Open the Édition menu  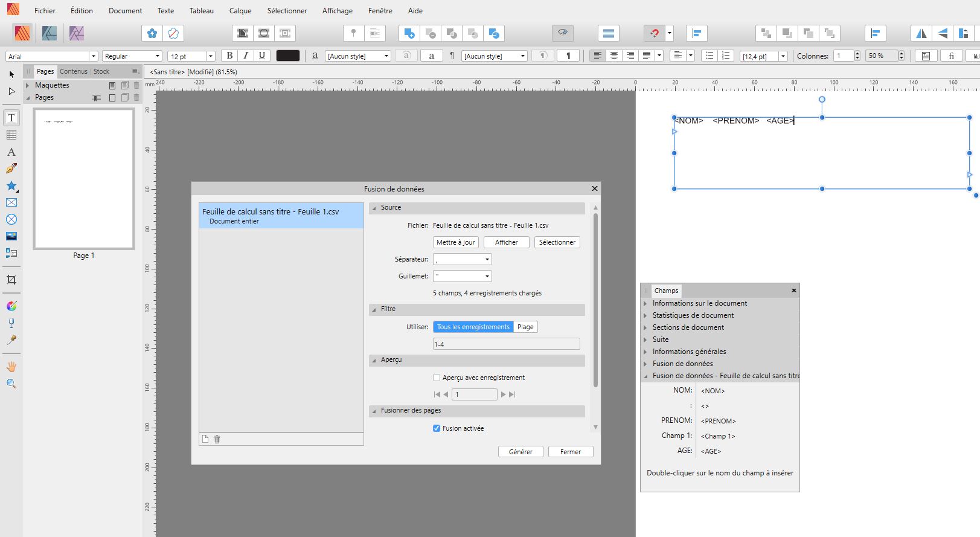tap(82, 11)
